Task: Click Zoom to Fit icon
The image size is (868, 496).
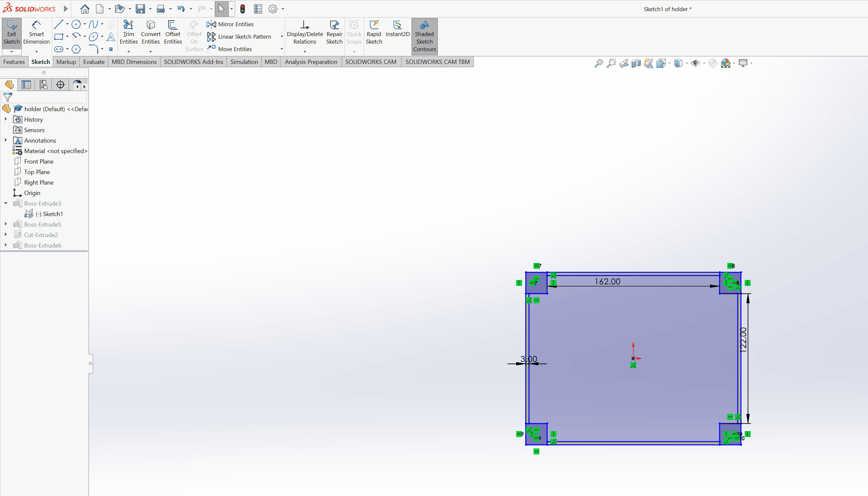Action: [598, 63]
